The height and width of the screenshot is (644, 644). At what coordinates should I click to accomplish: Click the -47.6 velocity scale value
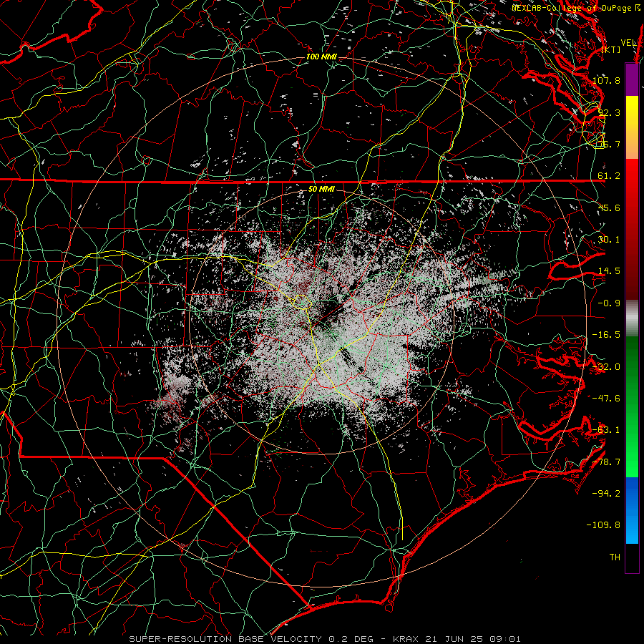point(606,399)
